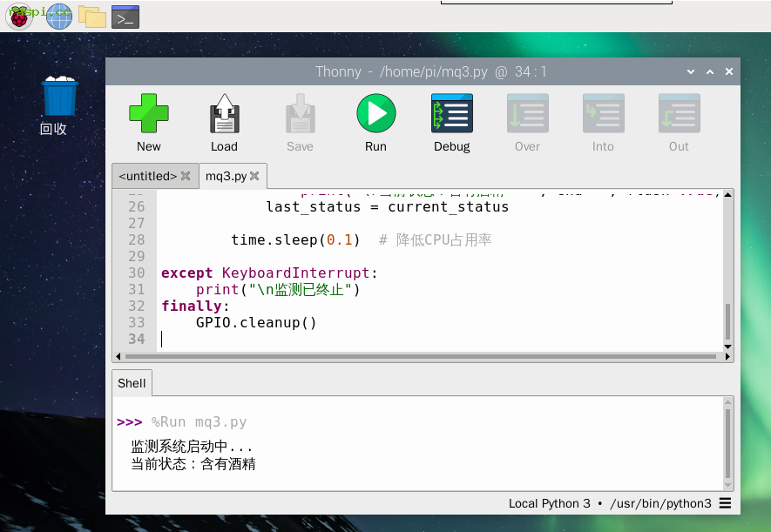Click the Step Over icon
Image resolution: width=771 pixels, height=532 pixels.
click(527, 114)
